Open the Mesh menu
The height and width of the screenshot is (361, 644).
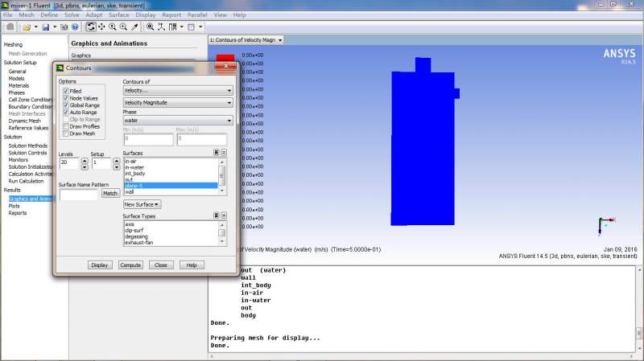(x=27, y=14)
